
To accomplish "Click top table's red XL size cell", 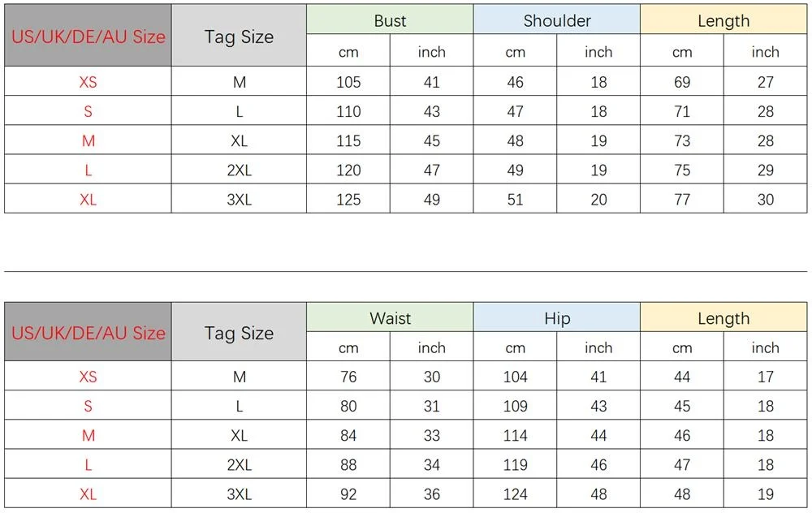I will (x=88, y=200).
